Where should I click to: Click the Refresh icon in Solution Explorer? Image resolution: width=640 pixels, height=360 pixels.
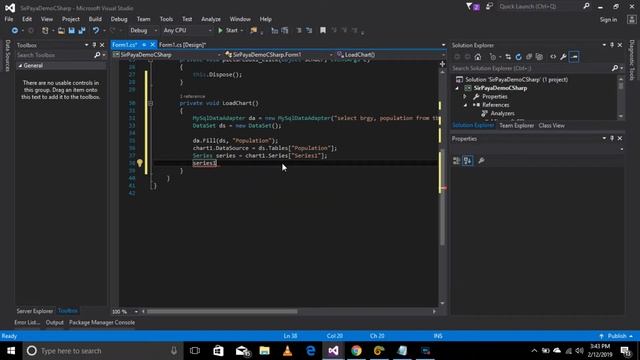pyautogui.click(x=518, y=57)
